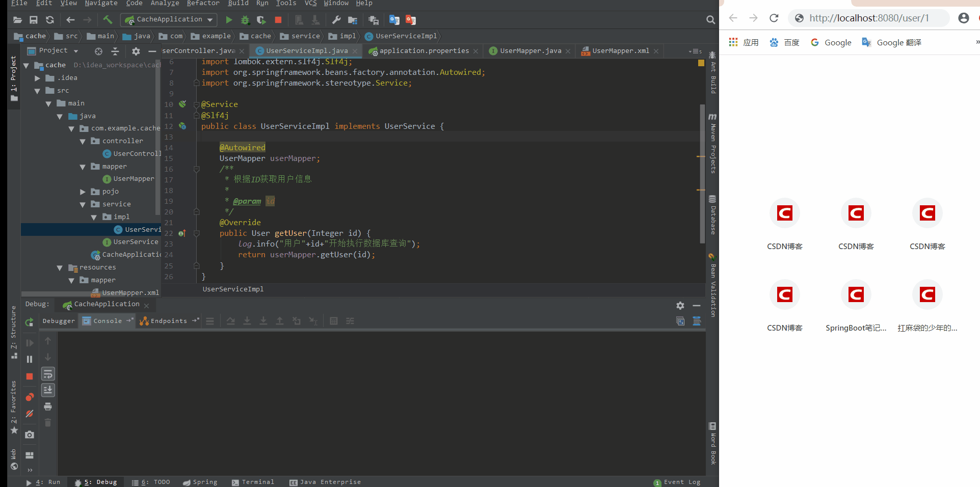Screen dimensions: 980x487
Task: Click the Save All toolbar icon
Action: 34,20
